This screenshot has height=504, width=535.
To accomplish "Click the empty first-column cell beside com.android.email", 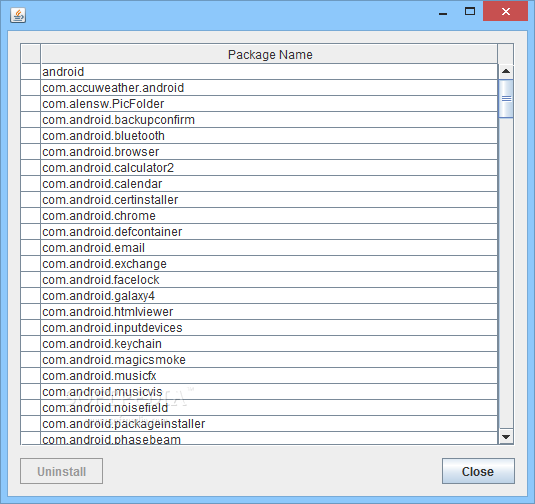I will pos(31,248).
